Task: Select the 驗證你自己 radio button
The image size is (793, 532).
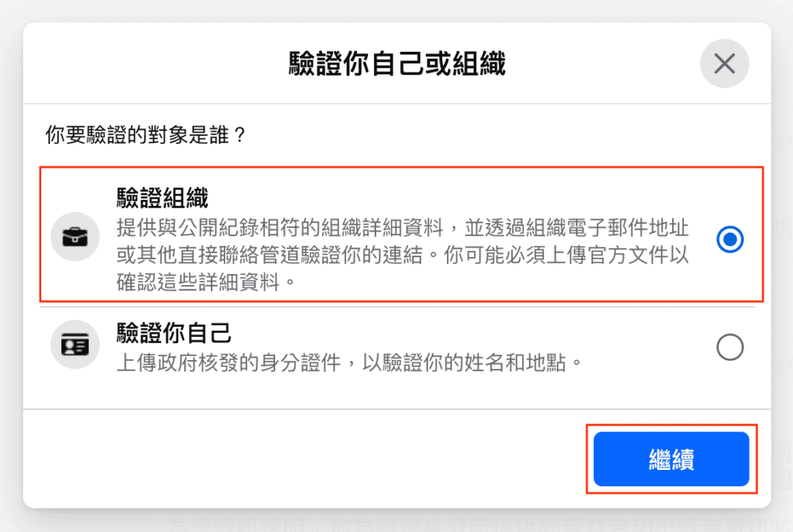Action: coord(729,348)
